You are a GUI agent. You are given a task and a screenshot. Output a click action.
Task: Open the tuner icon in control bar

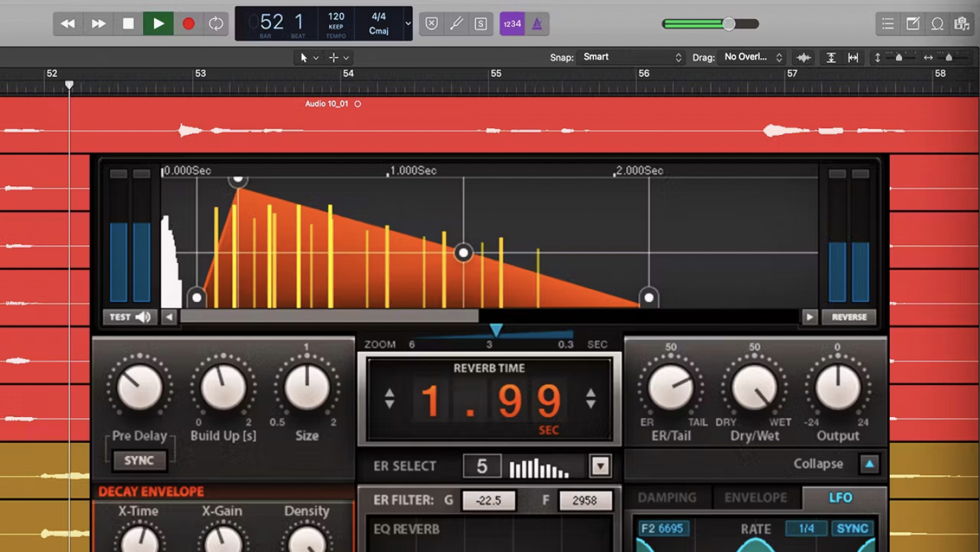(456, 24)
